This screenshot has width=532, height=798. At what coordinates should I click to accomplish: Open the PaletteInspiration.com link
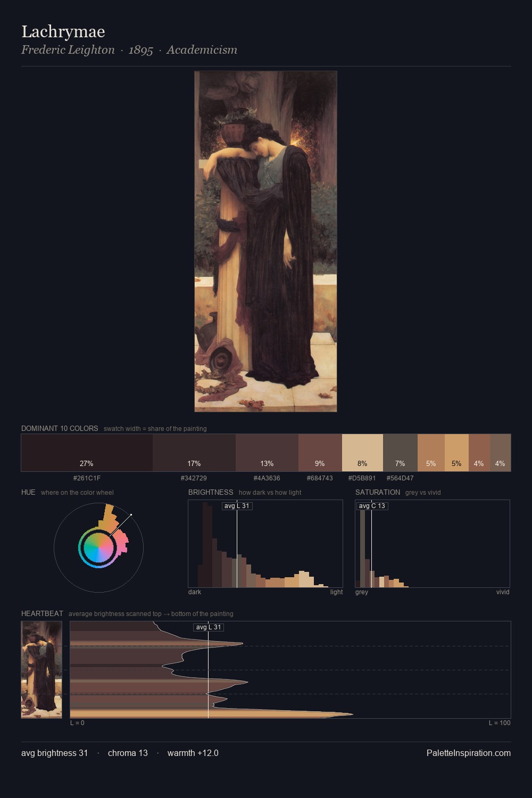(x=469, y=753)
